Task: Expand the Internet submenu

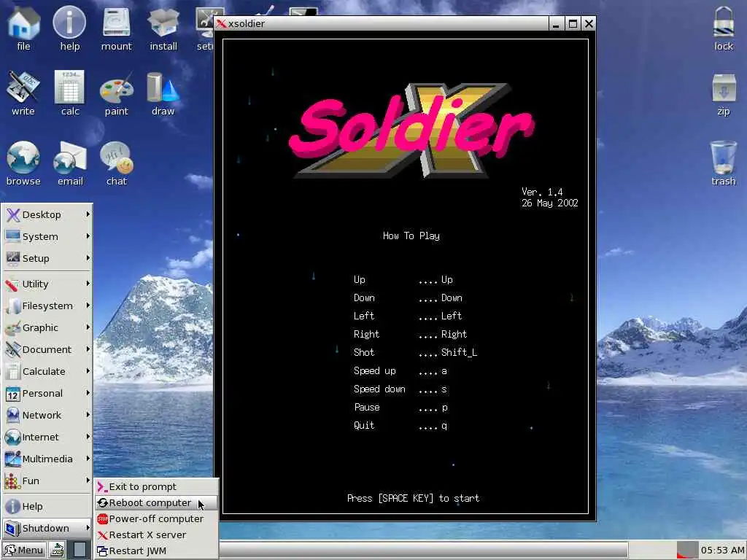Action: [x=47, y=437]
